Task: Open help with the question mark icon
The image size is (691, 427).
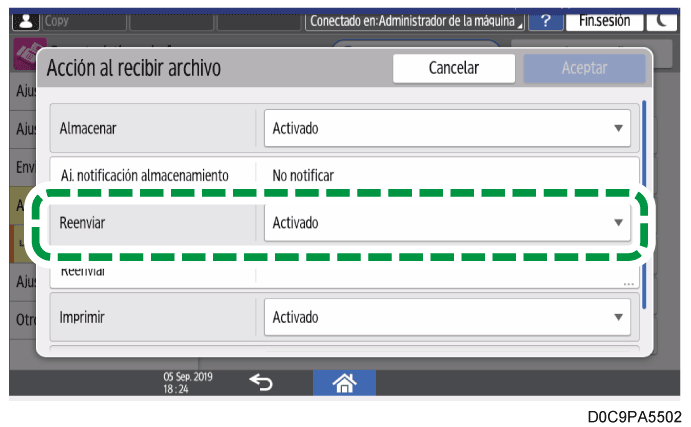Action: pyautogui.click(x=546, y=20)
